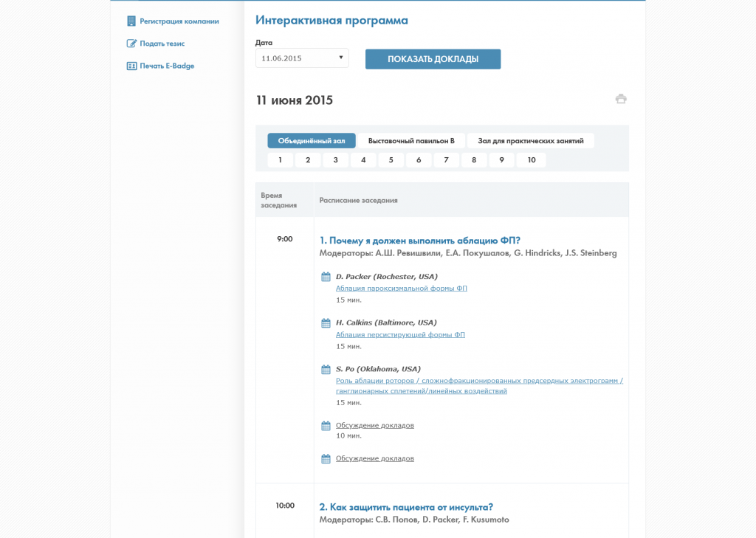Click the Интерактивная программа heading
The width and height of the screenshot is (756, 538).
click(x=331, y=20)
